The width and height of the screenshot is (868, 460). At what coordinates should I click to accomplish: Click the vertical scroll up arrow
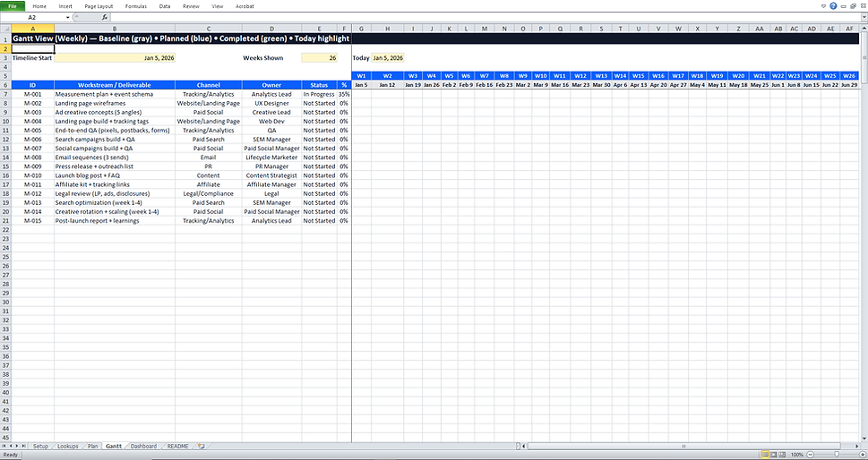click(x=864, y=29)
